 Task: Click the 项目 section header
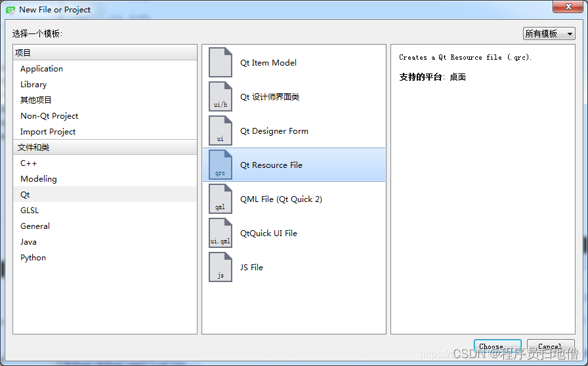coord(104,52)
